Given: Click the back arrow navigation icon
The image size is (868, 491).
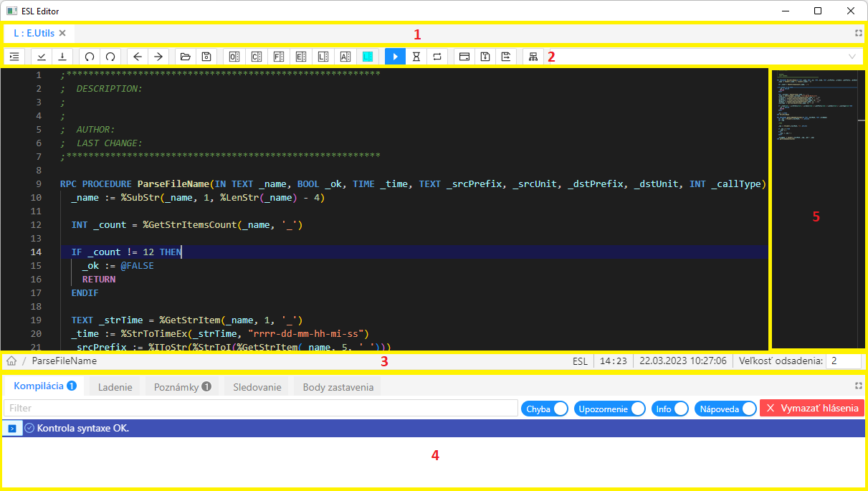Looking at the screenshot, I should [138, 57].
